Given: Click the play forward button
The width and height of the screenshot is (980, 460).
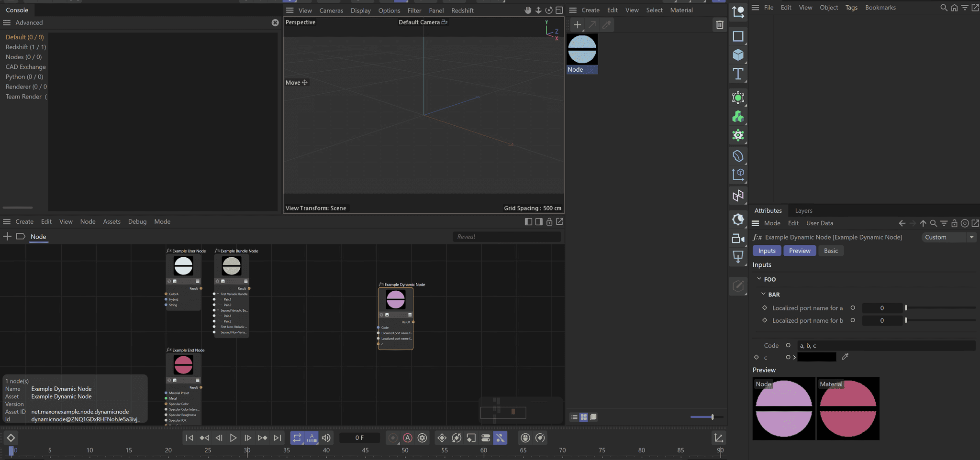Looking at the screenshot, I should click(x=233, y=438).
